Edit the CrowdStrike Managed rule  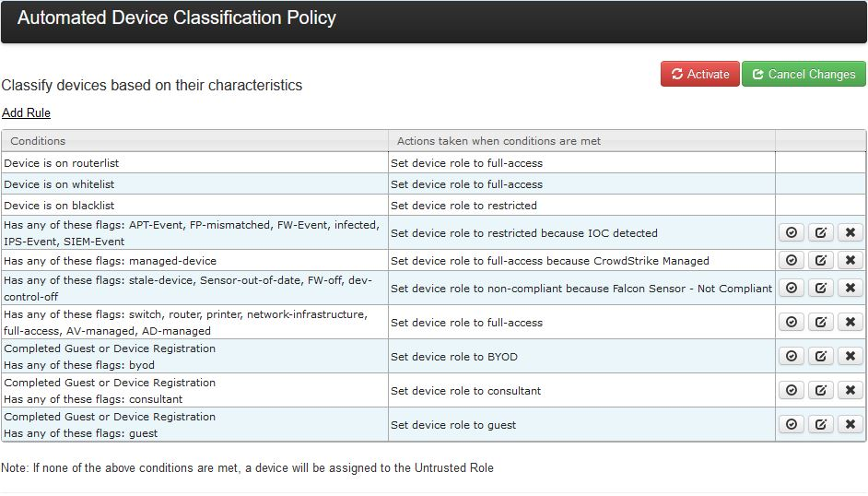click(820, 261)
